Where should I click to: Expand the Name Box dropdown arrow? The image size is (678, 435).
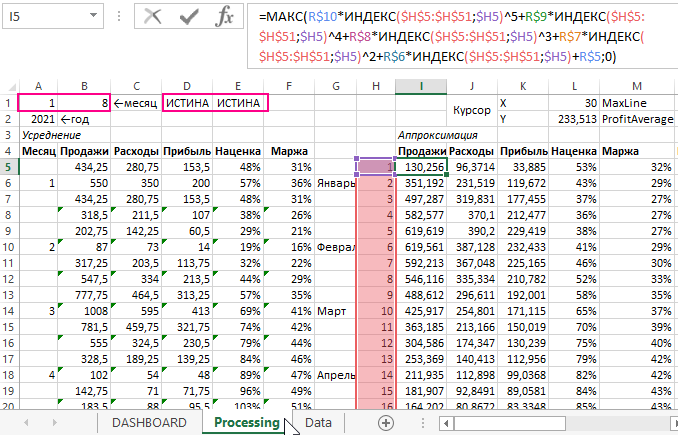click(103, 17)
